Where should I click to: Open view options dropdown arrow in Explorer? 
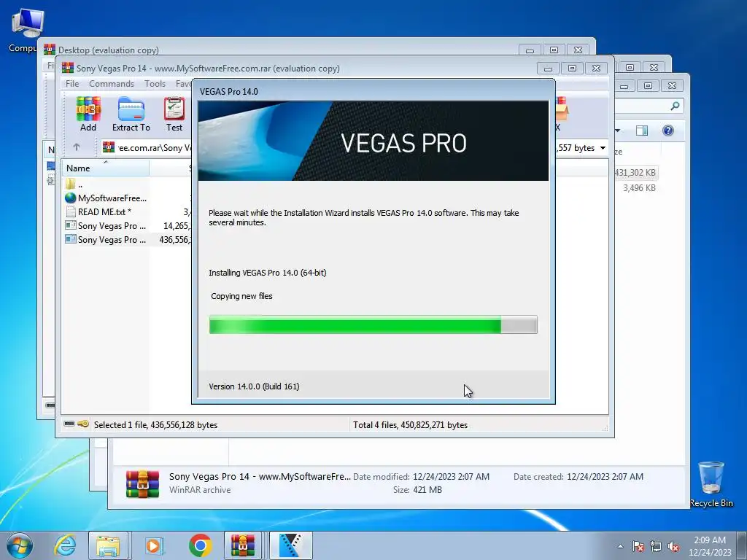(x=617, y=131)
